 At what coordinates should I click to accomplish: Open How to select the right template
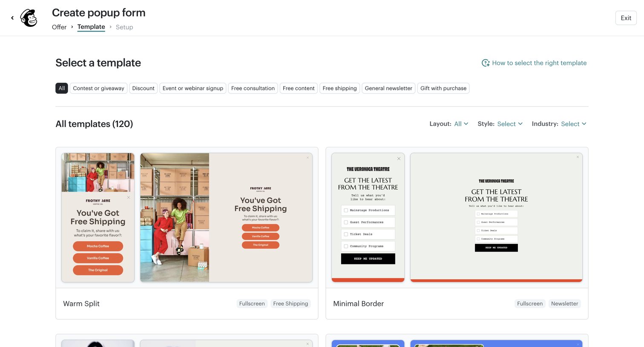pos(539,63)
